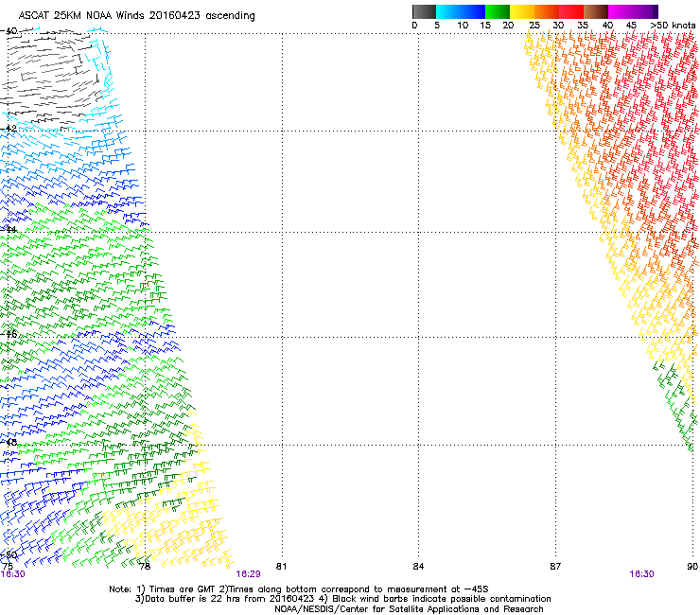This screenshot has height=615, width=700.
Task: Click the longitude label 84
Action: point(418,567)
